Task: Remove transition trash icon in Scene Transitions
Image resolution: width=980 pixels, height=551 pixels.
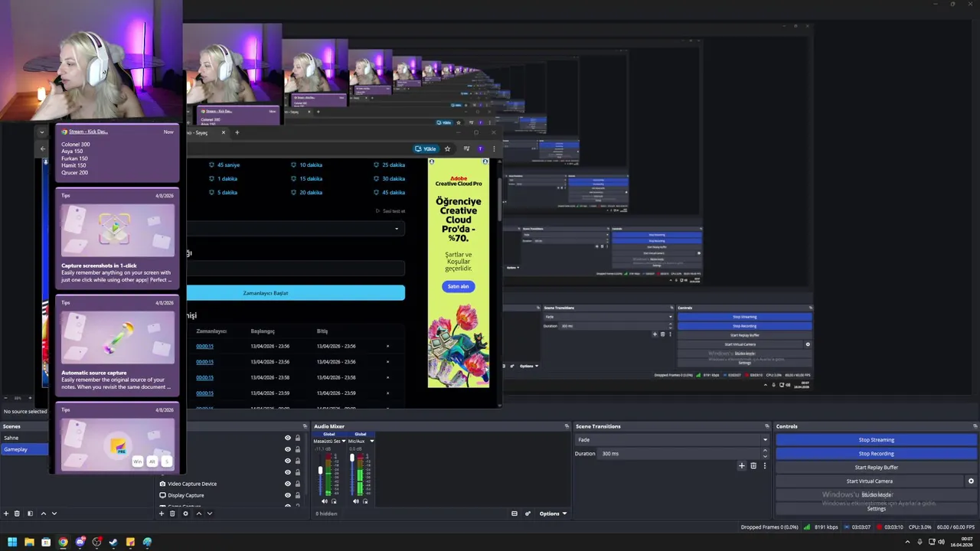Action: tap(753, 465)
